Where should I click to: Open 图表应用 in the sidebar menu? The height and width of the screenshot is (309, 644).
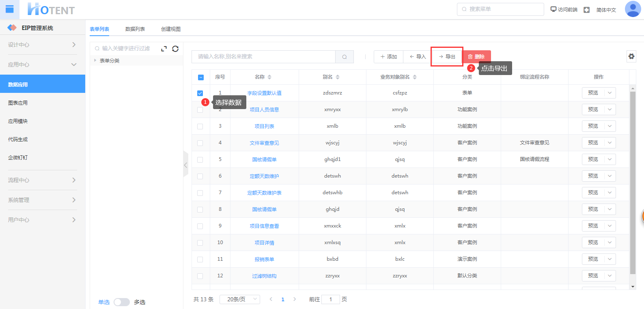pyautogui.click(x=18, y=103)
